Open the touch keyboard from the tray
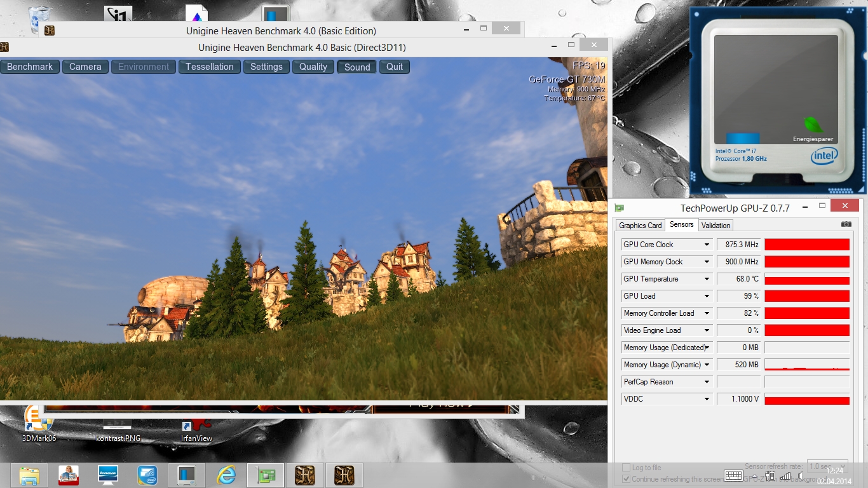The image size is (868, 488). pyautogui.click(x=733, y=475)
